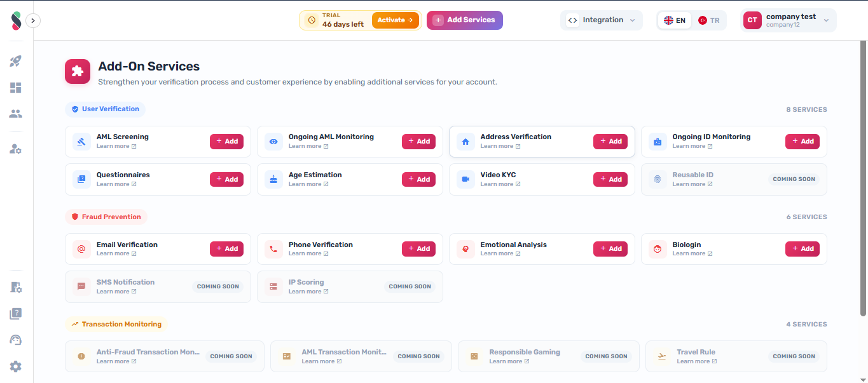Image resolution: width=868 pixels, height=383 pixels.
Task: Open the rocket icon in sidebar
Action: pos(16,61)
